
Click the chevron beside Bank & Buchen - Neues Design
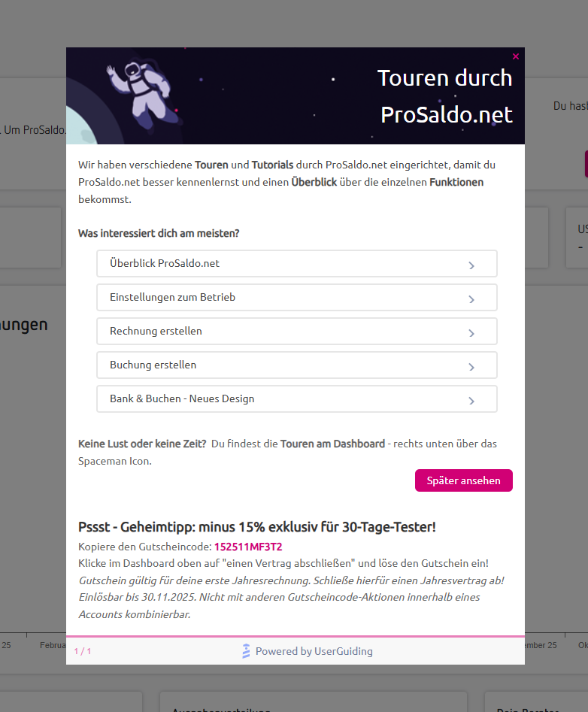[x=471, y=401]
